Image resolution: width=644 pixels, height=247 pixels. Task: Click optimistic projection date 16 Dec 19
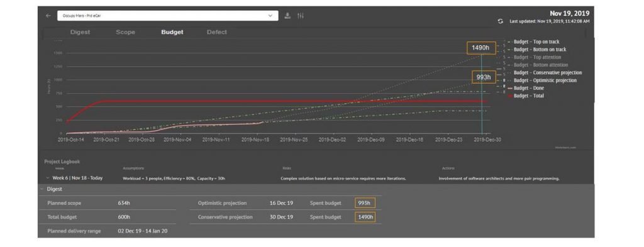281,203
